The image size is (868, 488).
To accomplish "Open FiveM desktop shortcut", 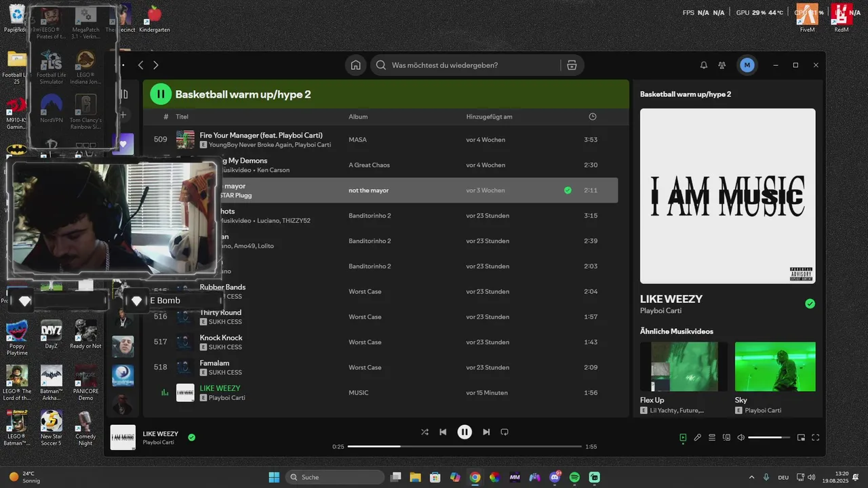I will [807, 18].
